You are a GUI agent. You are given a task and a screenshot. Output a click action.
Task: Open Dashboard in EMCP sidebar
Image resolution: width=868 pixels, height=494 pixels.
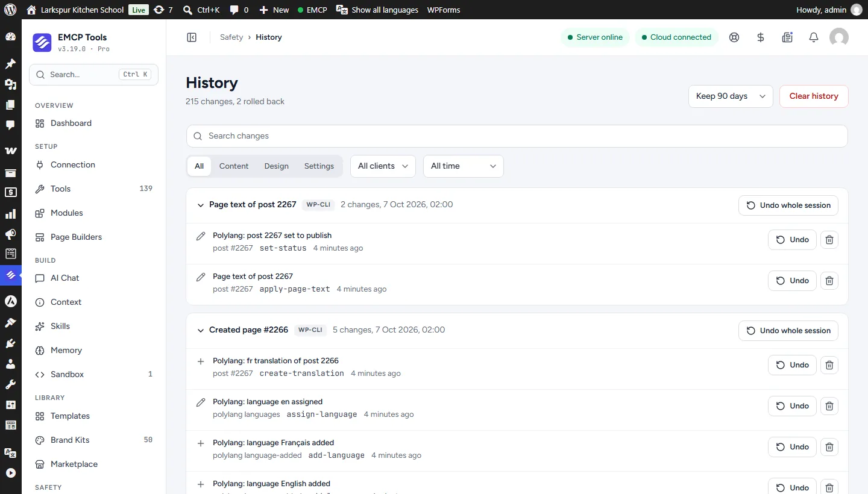click(x=93, y=123)
